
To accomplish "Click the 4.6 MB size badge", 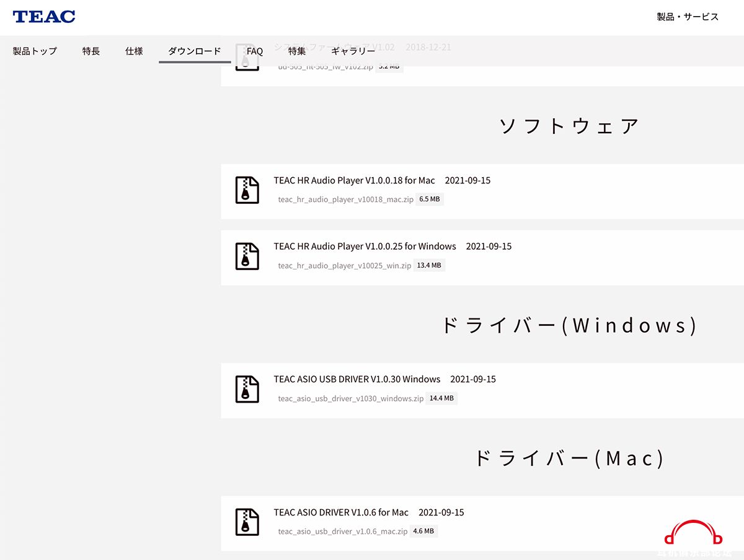I will point(423,531).
